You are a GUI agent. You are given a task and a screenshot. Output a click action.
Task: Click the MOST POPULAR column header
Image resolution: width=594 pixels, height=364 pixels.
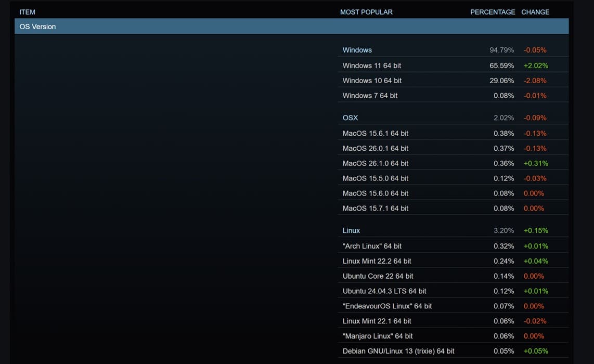366,12
